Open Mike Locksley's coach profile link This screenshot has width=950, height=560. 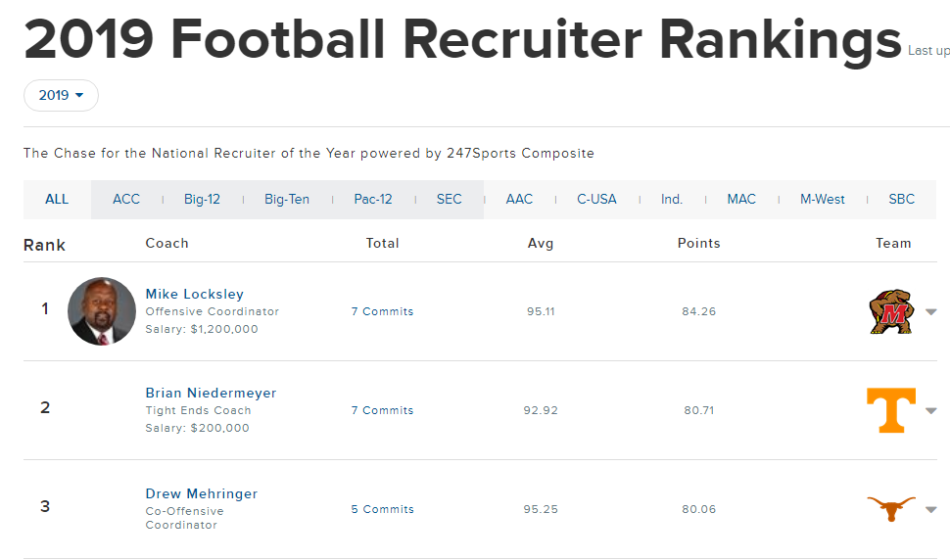click(195, 294)
